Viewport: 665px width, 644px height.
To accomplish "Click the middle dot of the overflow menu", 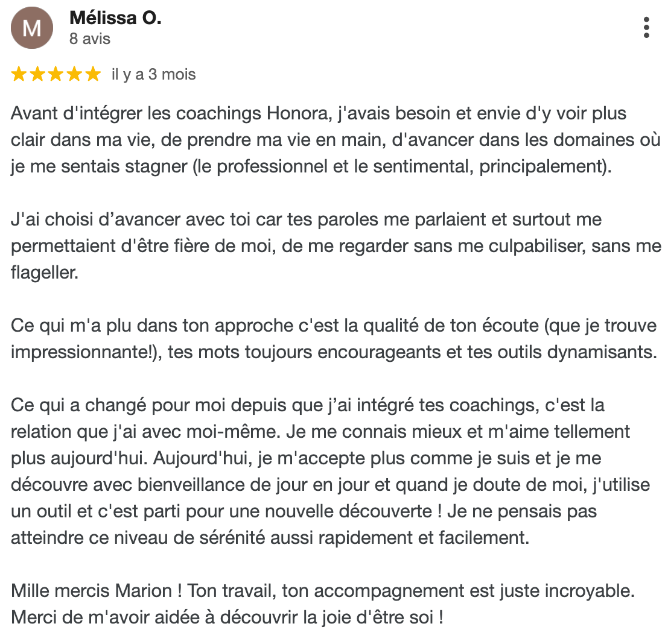I will 647,27.
